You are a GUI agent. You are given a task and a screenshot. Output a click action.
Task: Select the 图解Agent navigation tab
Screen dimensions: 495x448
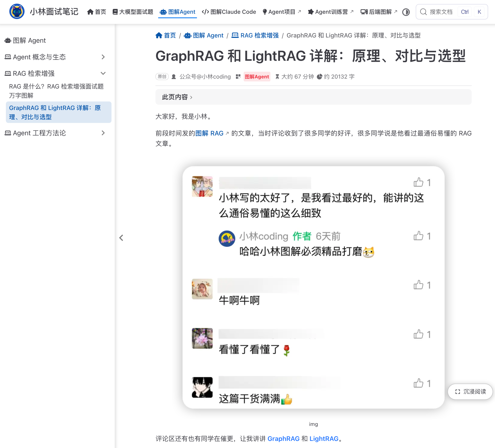177,12
